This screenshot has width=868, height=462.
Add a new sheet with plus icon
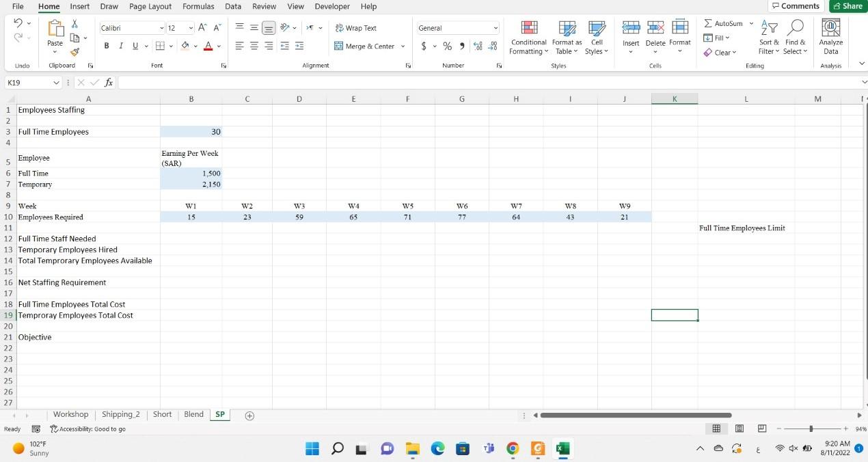pos(250,416)
